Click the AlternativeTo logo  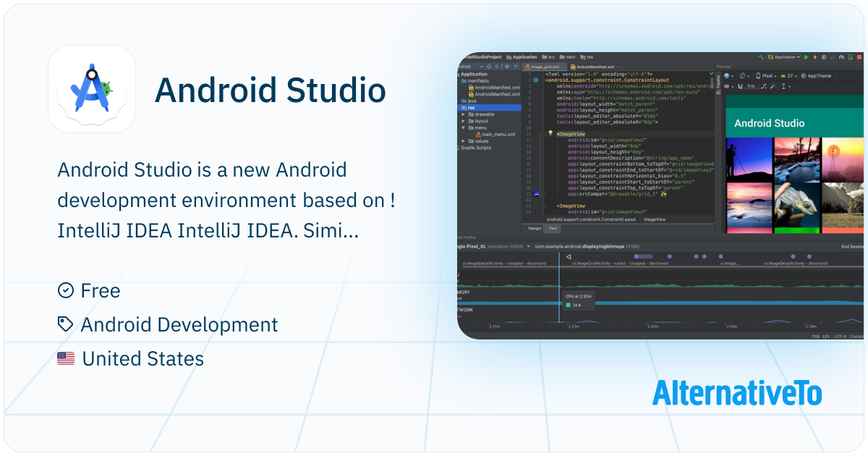(737, 392)
